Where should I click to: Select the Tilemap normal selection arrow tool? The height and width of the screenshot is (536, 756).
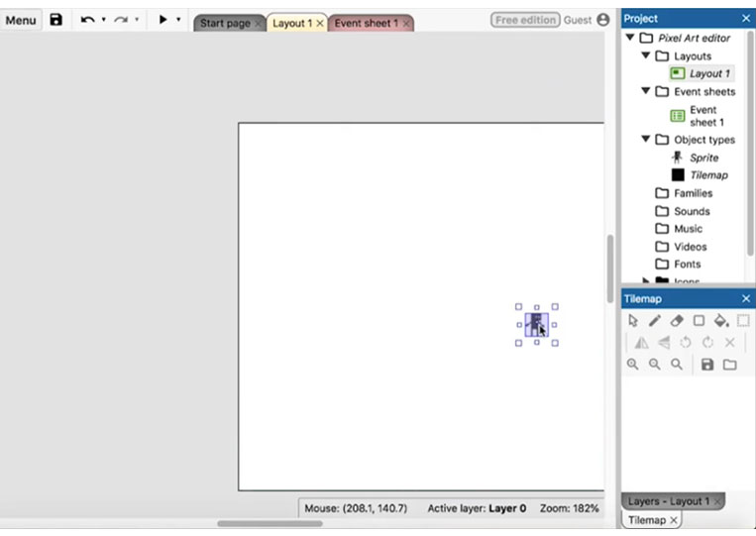coord(633,321)
